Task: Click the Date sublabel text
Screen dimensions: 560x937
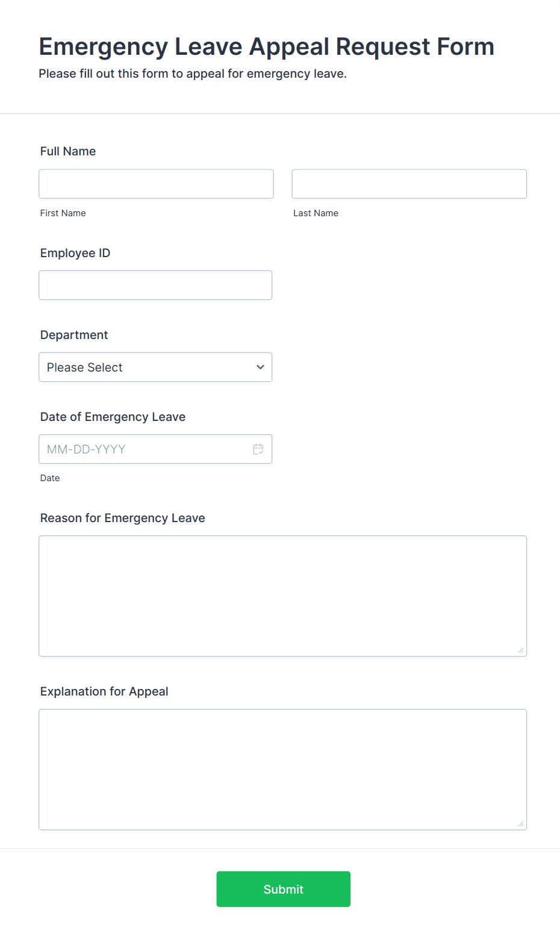Action: (50, 478)
